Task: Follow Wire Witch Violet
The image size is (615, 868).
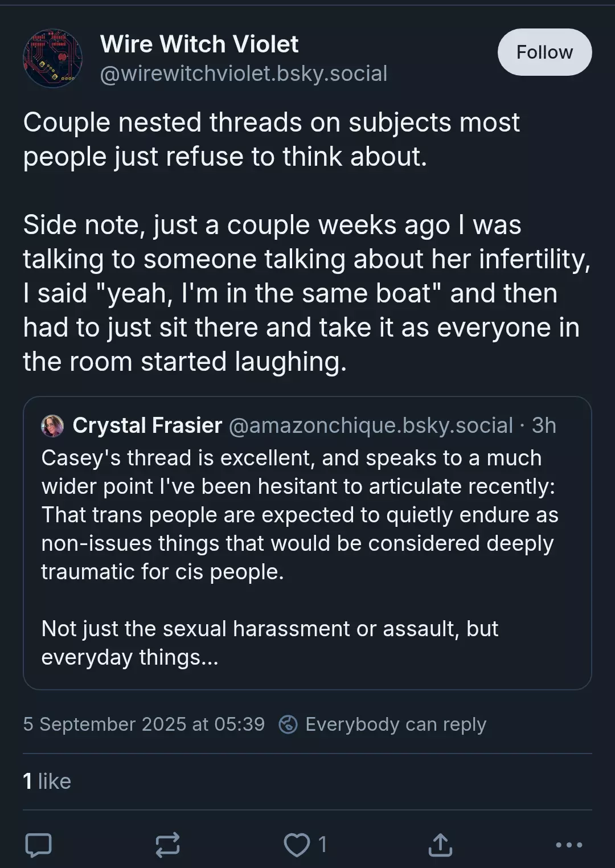Action: pos(544,52)
